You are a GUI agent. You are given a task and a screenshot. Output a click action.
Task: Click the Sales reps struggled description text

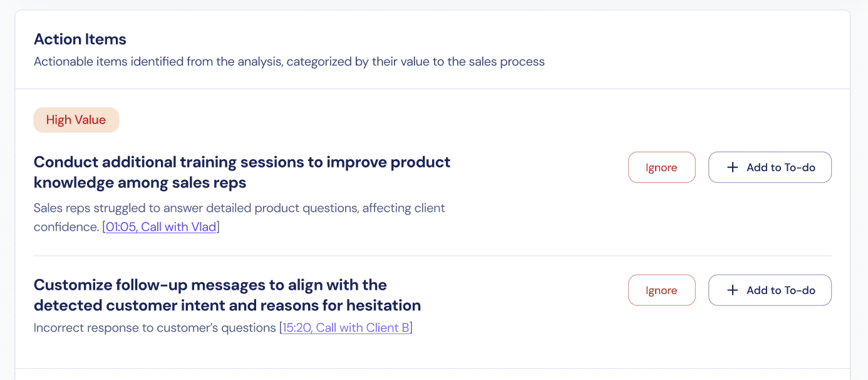click(x=239, y=217)
